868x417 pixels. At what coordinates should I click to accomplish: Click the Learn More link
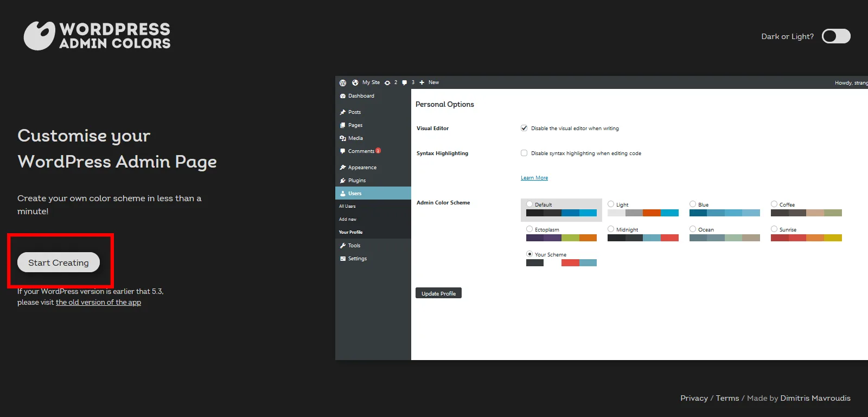[x=534, y=178]
